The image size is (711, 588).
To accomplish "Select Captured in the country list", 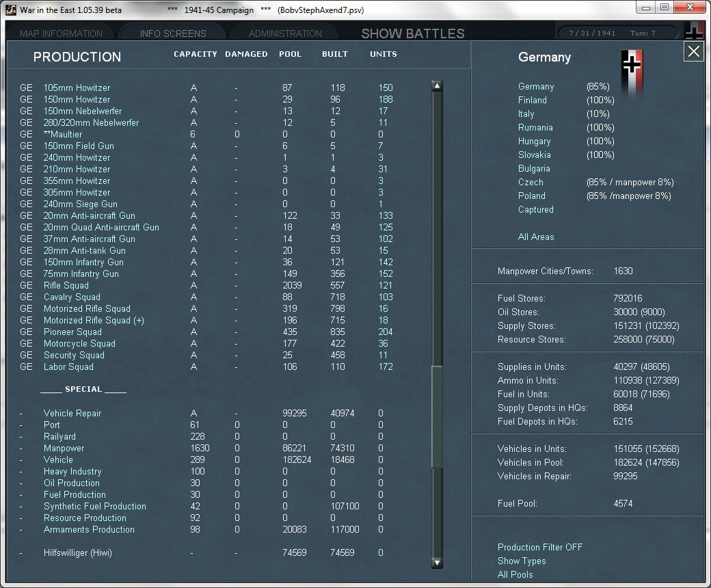I will pyautogui.click(x=535, y=209).
